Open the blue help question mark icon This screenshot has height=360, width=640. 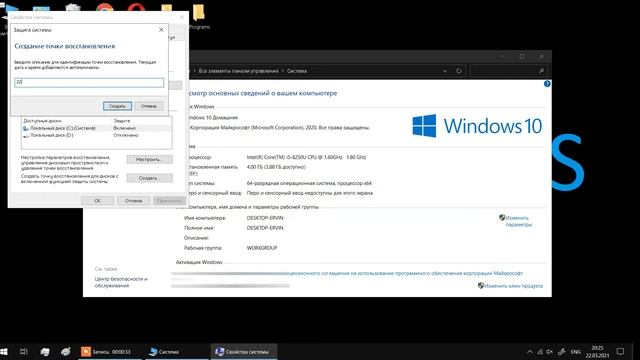pos(547,84)
